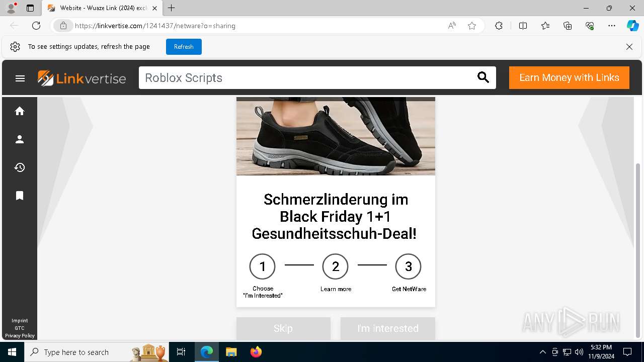Open a new browser tab
The height and width of the screenshot is (362, 644).
[172, 8]
